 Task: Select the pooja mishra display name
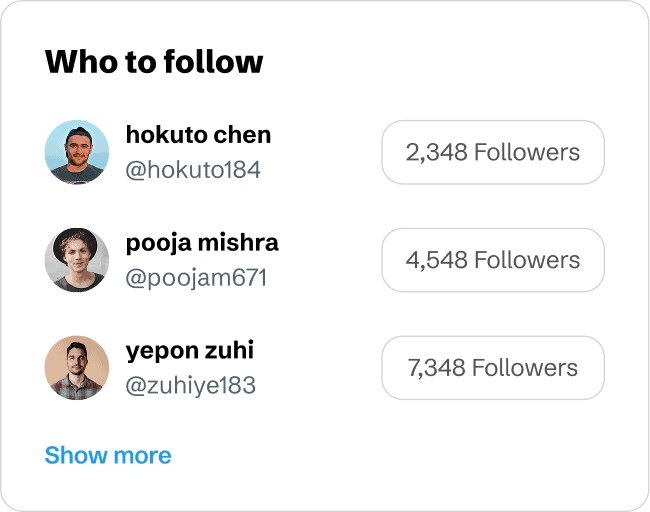click(202, 243)
